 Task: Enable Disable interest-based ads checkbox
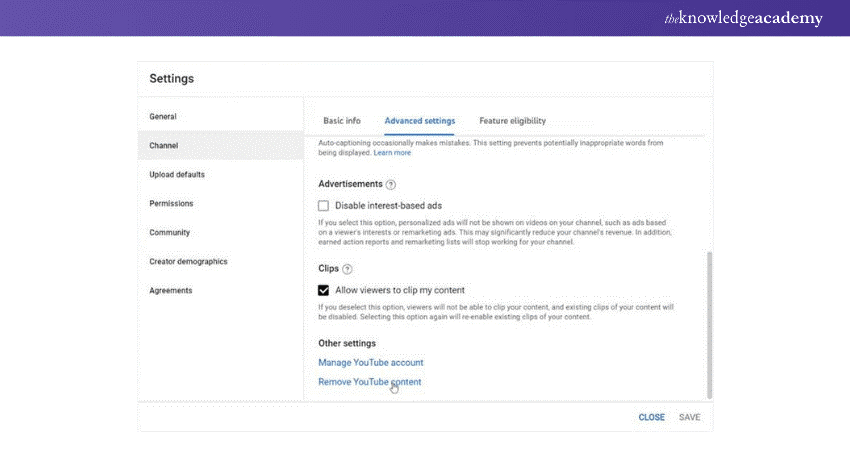[x=324, y=205]
